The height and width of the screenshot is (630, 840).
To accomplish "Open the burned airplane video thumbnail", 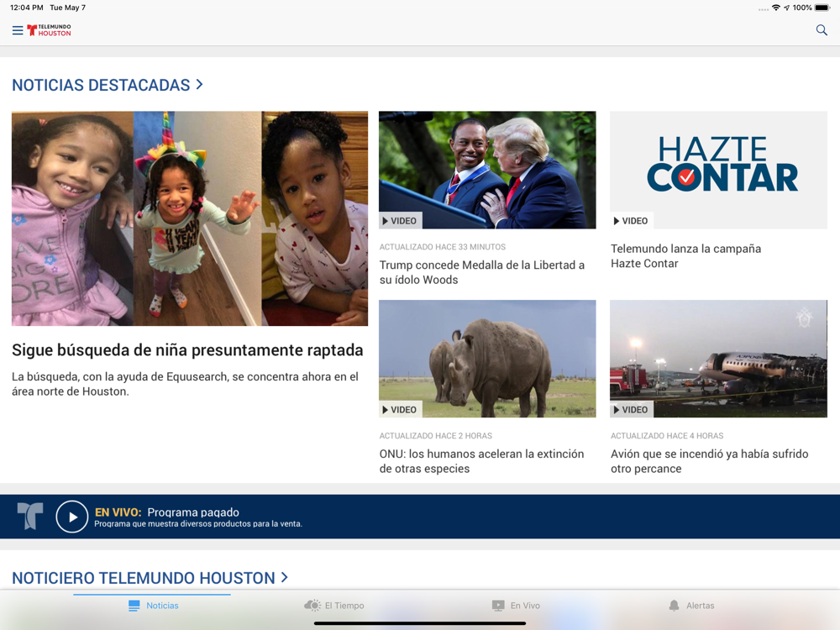I will (718, 359).
